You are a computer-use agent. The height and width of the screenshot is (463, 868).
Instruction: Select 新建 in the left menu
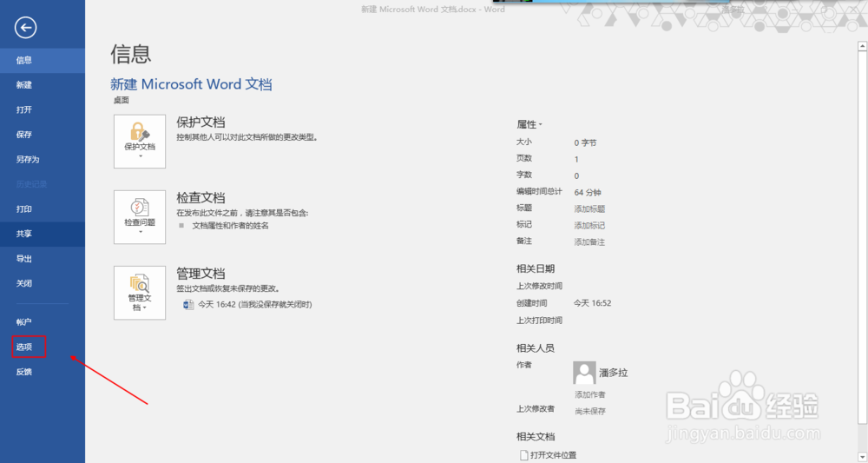[43, 85]
